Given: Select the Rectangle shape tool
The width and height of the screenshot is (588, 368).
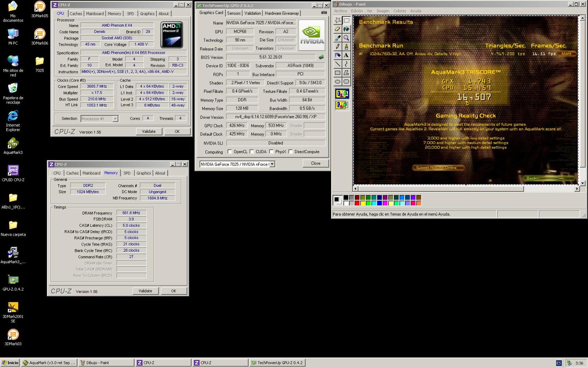Looking at the screenshot, I should pyautogui.click(x=337, y=73).
